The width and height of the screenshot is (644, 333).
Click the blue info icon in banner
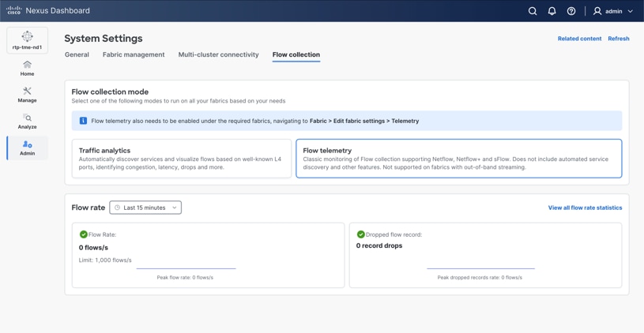[84, 121]
